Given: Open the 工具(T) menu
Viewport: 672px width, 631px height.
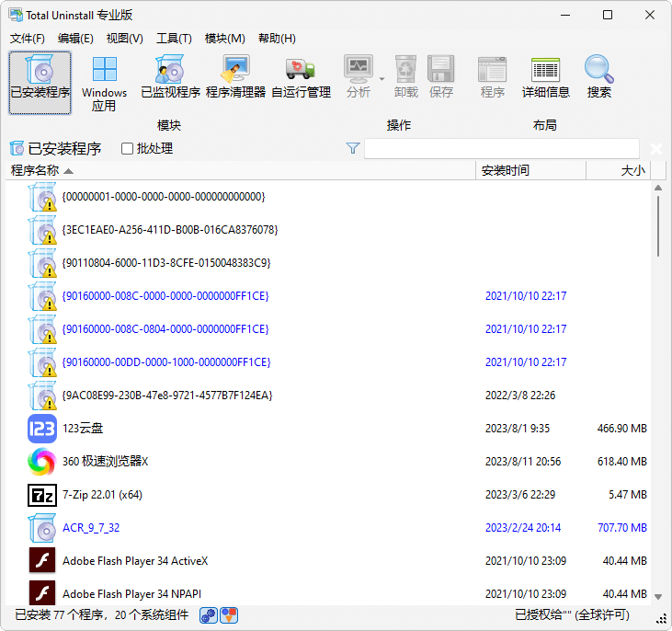Looking at the screenshot, I should pos(174,39).
